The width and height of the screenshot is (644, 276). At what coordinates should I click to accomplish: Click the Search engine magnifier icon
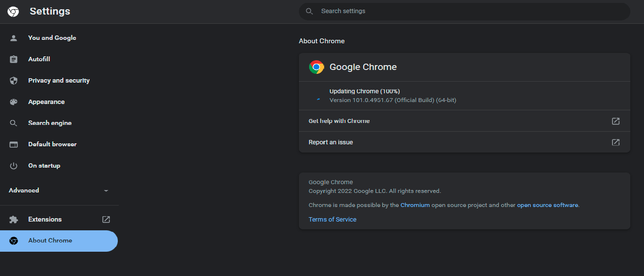click(x=14, y=123)
